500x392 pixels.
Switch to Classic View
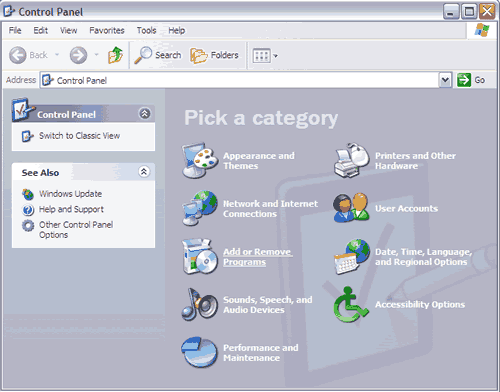point(79,136)
